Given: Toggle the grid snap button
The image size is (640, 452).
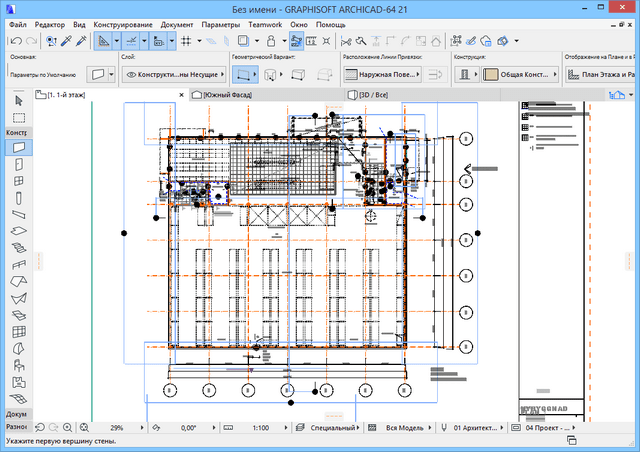Looking at the screenshot, I should coord(188,41).
